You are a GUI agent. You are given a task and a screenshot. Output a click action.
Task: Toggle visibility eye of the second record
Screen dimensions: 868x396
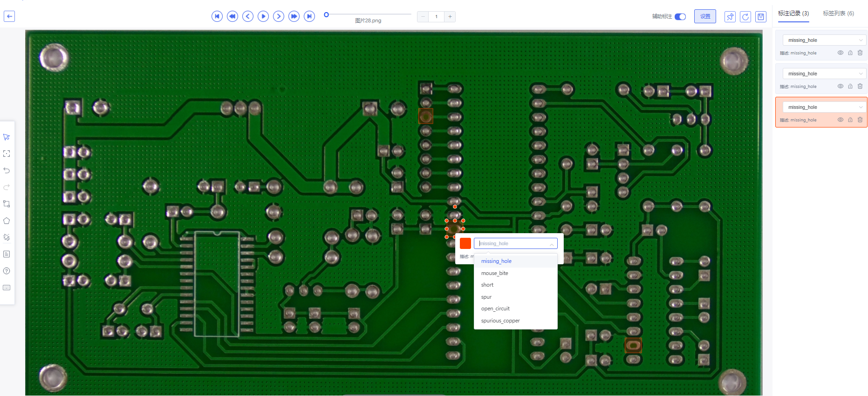point(841,86)
